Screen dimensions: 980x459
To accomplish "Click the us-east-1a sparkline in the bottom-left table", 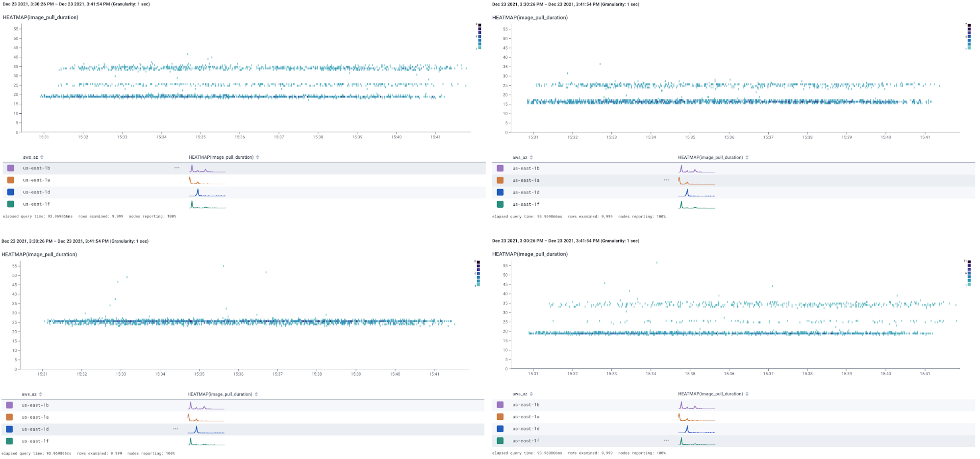I will point(206,417).
